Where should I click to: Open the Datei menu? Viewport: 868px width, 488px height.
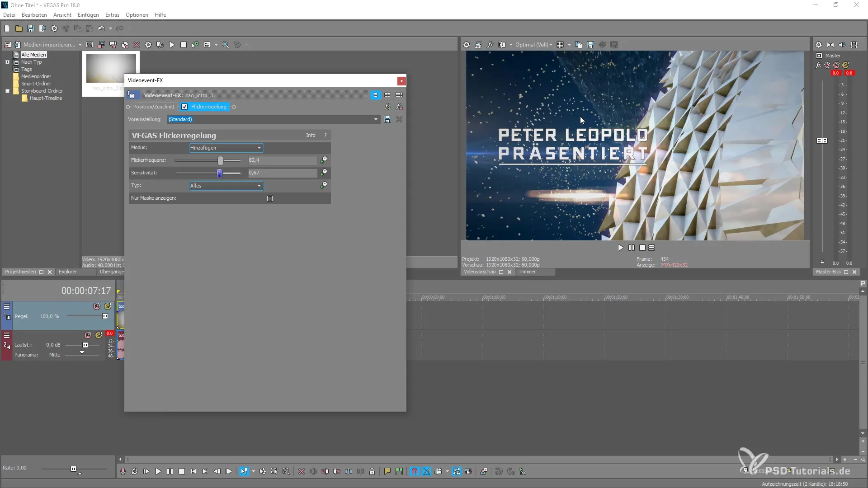point(9,15)
